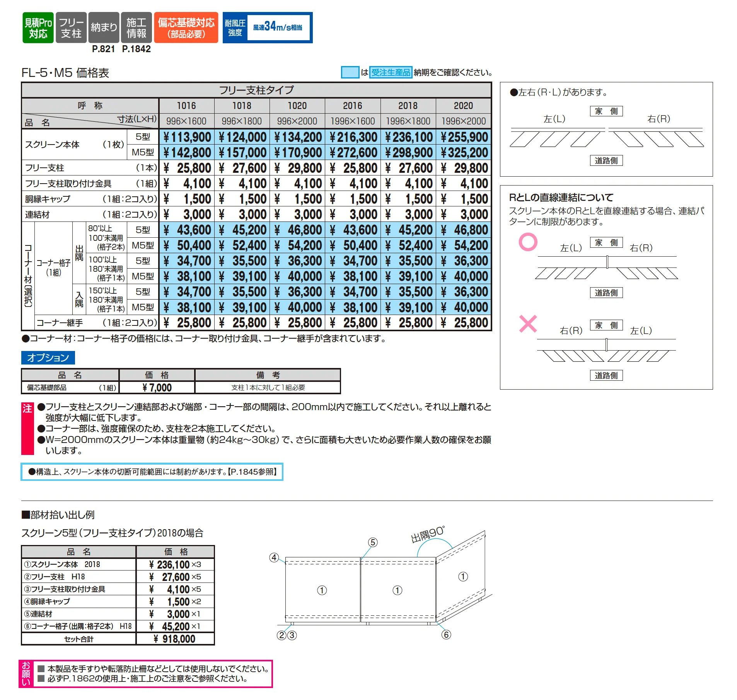
Task: Click the pink X not-allowed mark
Action: pyautogui.click(x=528, y=324)
